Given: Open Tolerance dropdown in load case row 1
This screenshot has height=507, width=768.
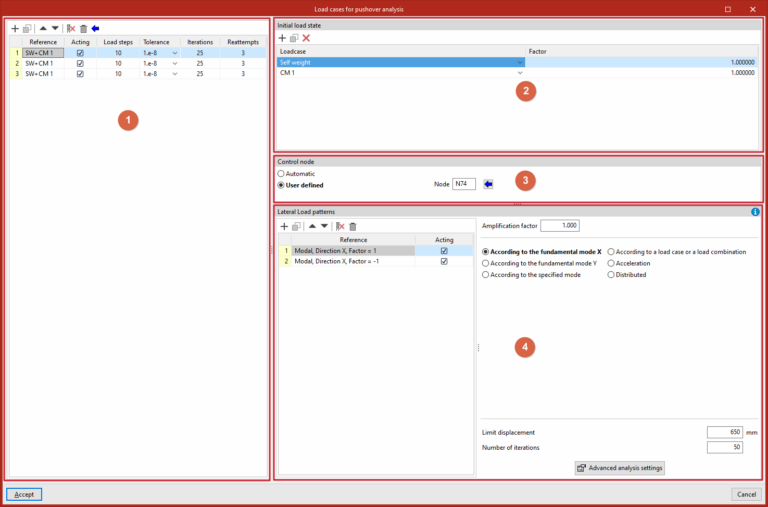Looking at the screenshot, I should 175,53.
